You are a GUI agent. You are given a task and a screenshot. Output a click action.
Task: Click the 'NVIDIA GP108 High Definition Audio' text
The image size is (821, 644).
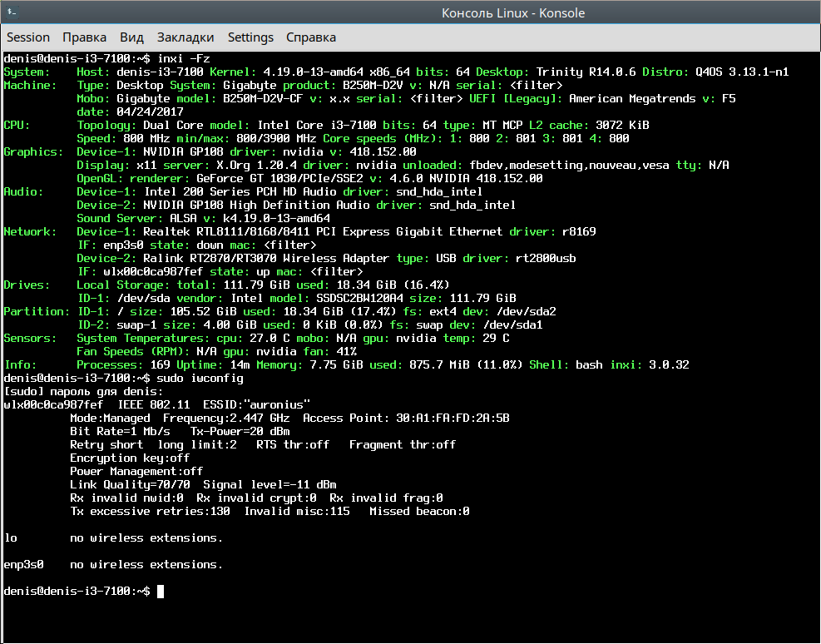[x=256, y=206]
